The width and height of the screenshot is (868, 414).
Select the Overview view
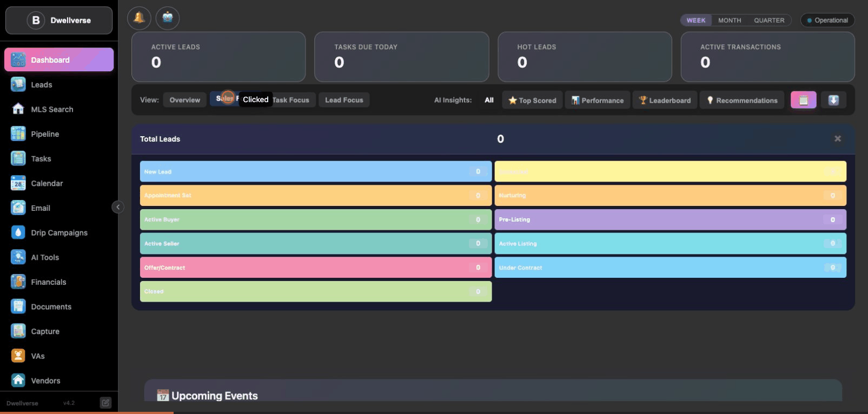coord(184,100)
